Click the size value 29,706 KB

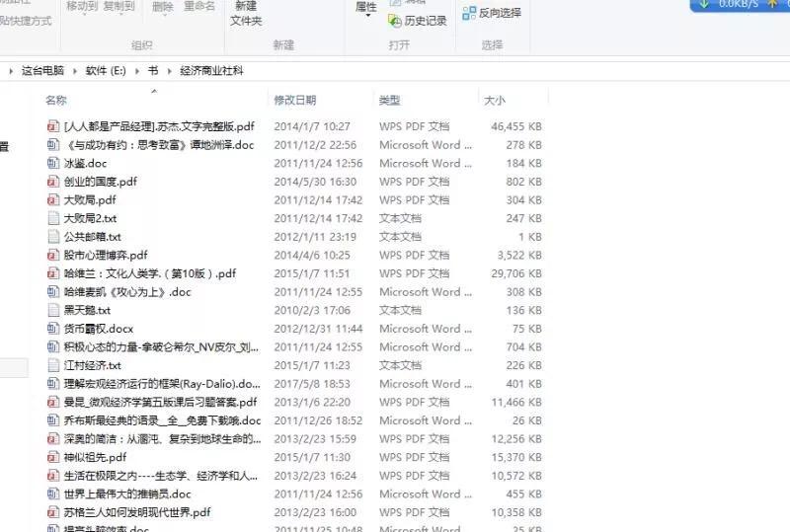(x=516, y=273)
